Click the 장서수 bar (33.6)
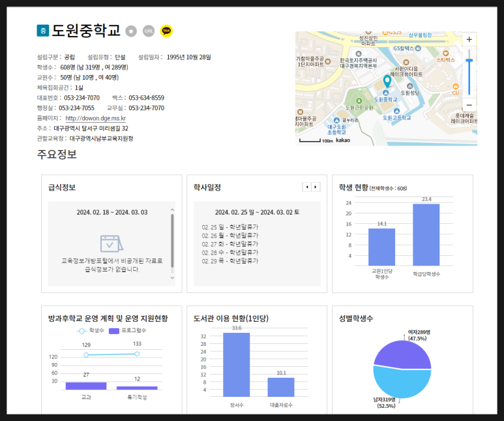504x421 pixels. 236,365
